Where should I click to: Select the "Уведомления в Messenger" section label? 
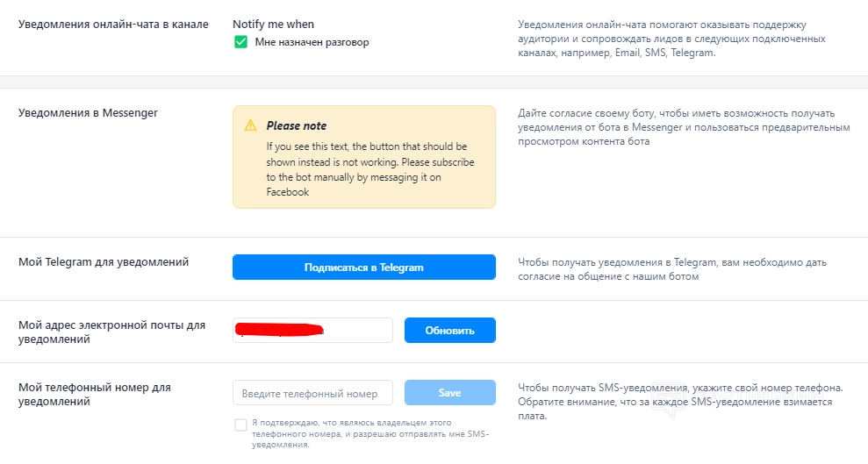(x=88, y=113)
